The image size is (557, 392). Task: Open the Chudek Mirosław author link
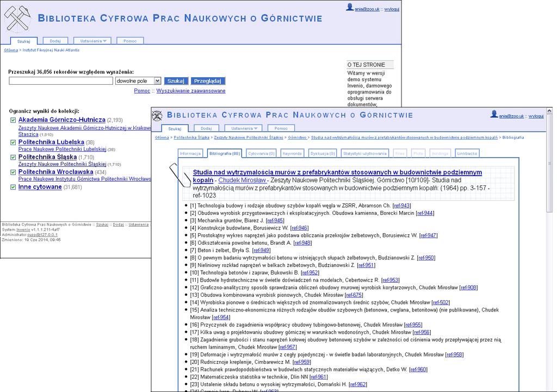click(x=242, y=180)
